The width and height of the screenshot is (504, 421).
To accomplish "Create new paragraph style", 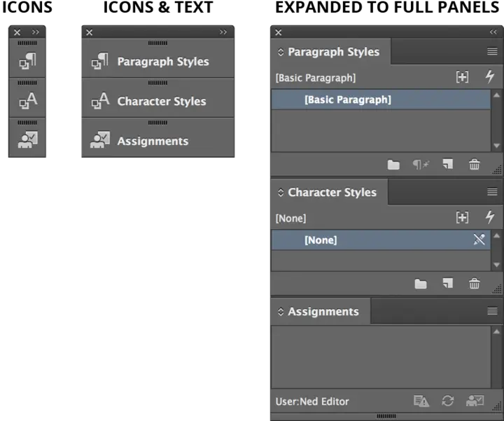I will pyautogui.click(x=447, y=164).
